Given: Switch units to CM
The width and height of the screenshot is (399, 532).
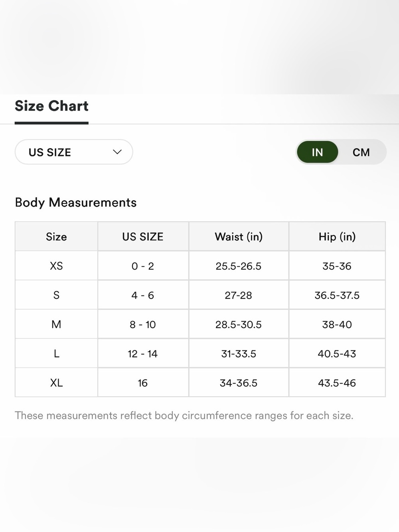Looking at the screenshot, I should (361, 152).
